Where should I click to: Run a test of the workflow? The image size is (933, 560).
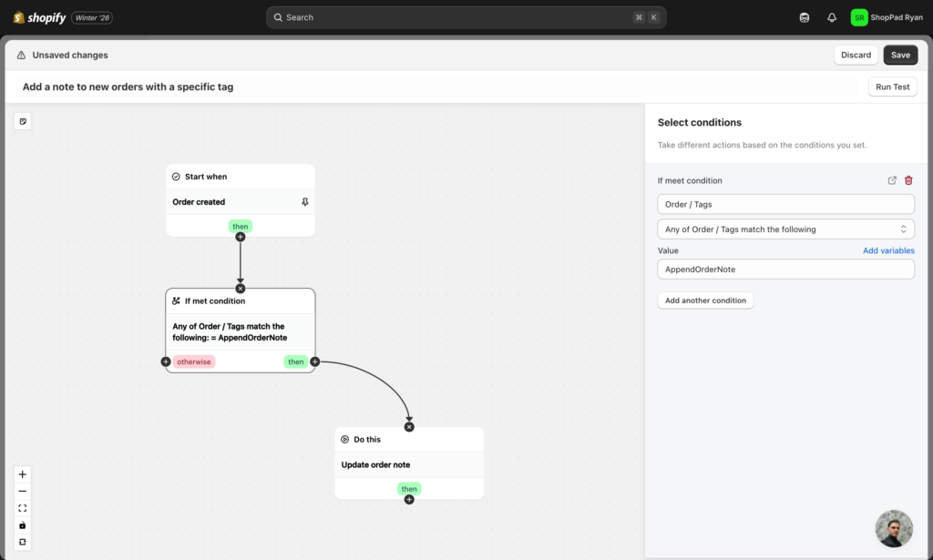(892, 87)
